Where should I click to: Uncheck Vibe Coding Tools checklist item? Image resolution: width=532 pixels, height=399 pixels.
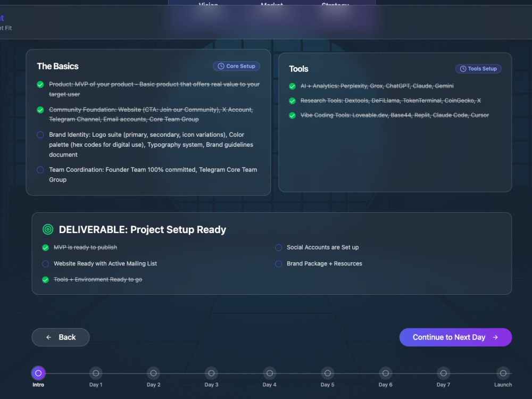(292, 115)
